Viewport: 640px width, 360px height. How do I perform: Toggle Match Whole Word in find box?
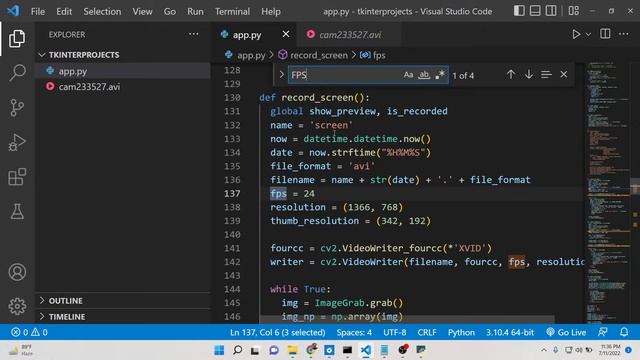pyautogui.click(x=424, y=75)
